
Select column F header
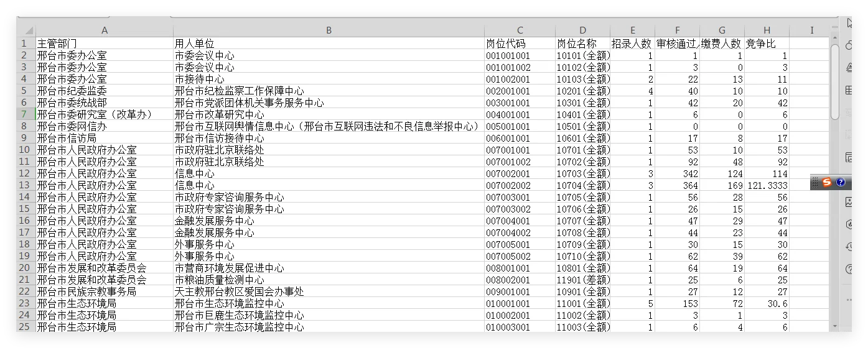(678, 30)
